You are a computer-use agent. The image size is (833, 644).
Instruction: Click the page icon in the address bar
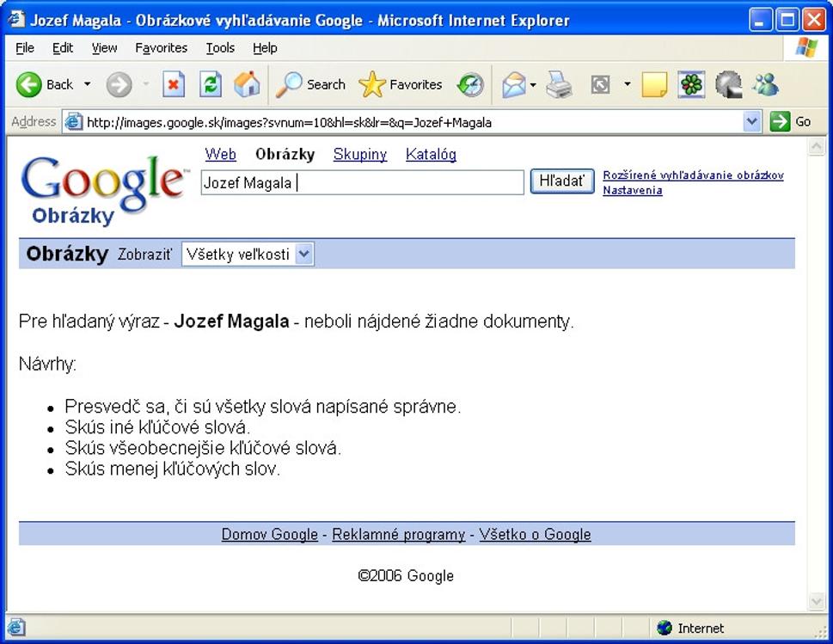click(x=73, y=122)
